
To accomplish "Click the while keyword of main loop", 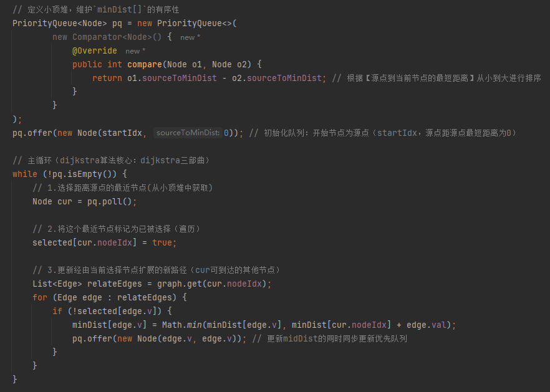I will [25, 174].
